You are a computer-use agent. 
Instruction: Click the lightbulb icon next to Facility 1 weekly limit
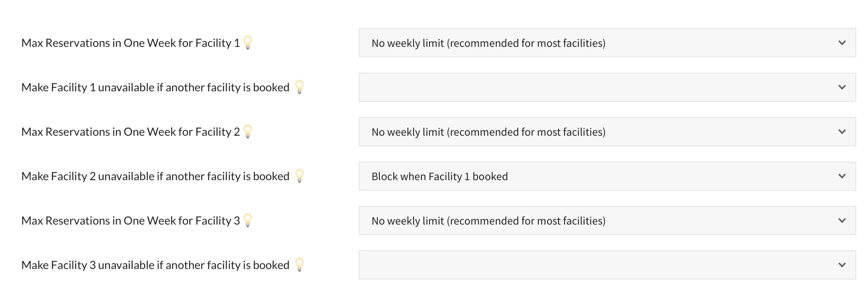click(x=248, y=42)
